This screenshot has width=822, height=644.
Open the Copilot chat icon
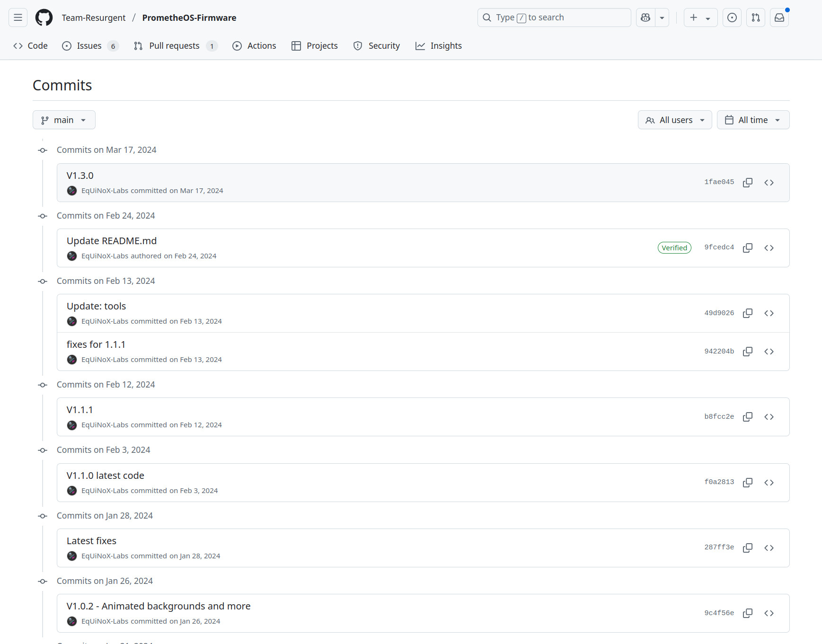coord(645,18)
